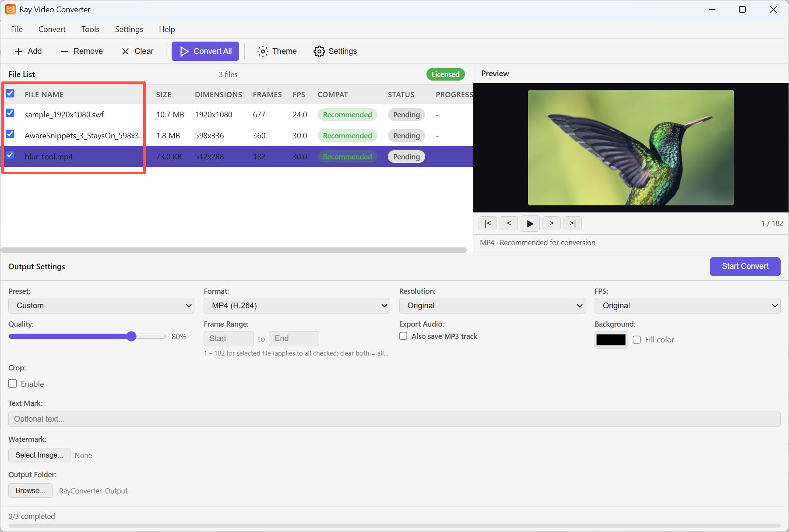The height and width of the screenshot is (532, 789).
Task: Open the Resolution dropdown
Action: point(492,306)
